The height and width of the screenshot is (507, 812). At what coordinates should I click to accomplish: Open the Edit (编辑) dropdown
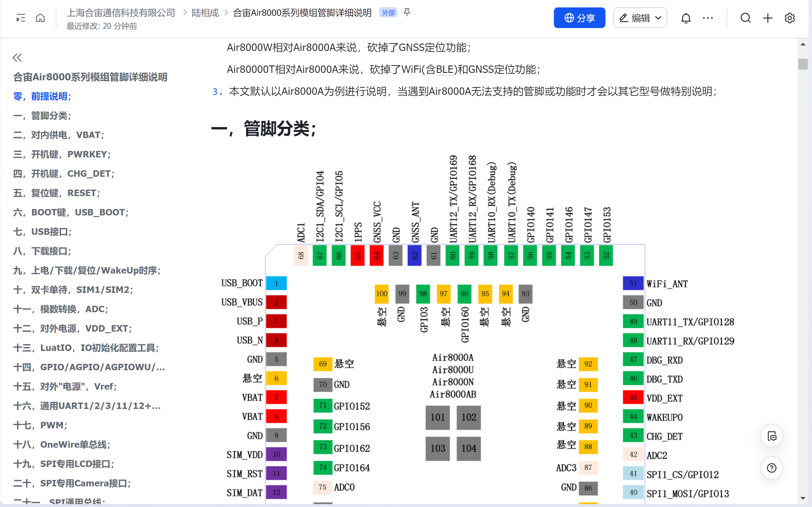pyautogui.click(x=640, y=18)
